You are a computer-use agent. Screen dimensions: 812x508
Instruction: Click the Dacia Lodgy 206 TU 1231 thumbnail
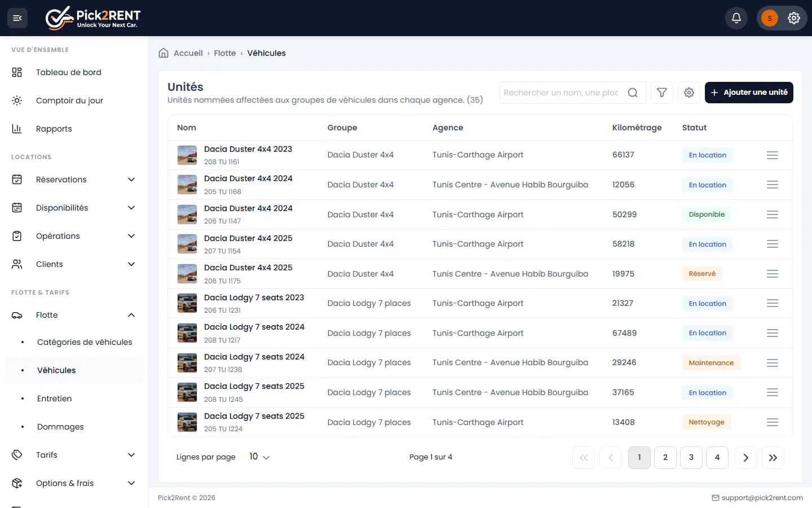tap(187, 303)
